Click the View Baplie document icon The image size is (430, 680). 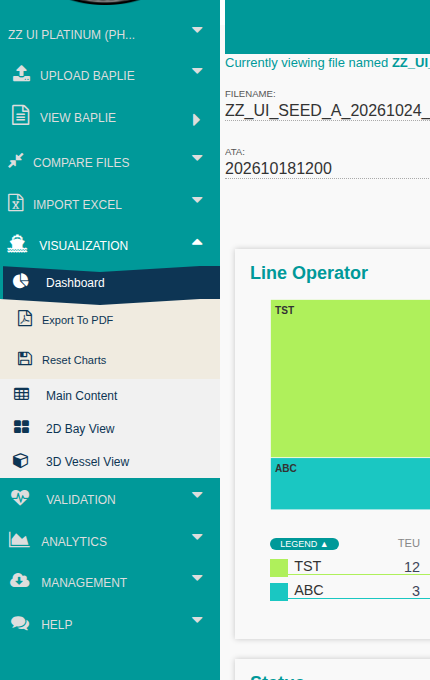(20, 115)
